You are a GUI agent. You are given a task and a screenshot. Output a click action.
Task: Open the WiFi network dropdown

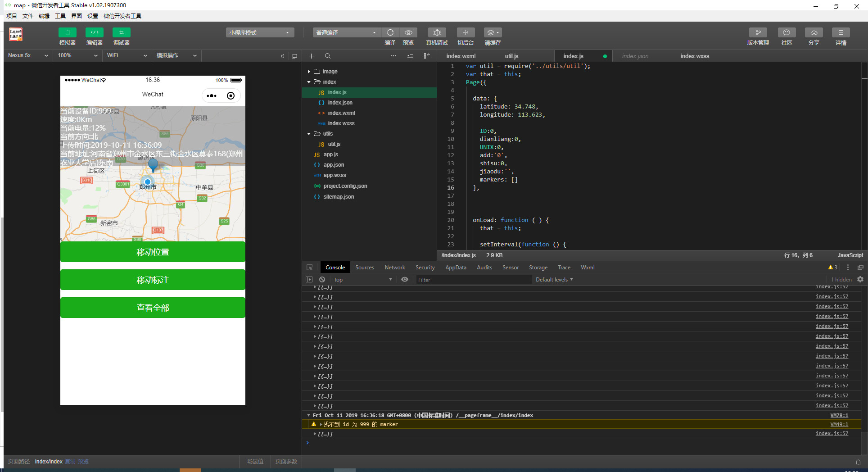127,55
